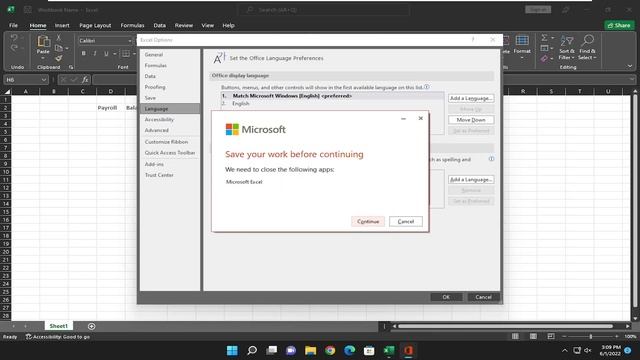Screen dimensions: 640x360
Task: Click OK in Excel Options
Action: tap(446, 297)
